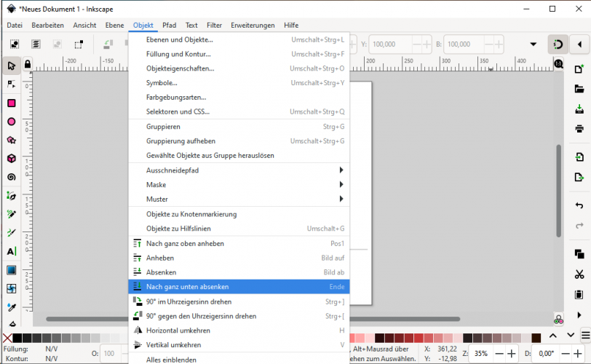Select the Gradient tool
The width and height of the screenshot is (591, 364).
[x=12, y=270]
